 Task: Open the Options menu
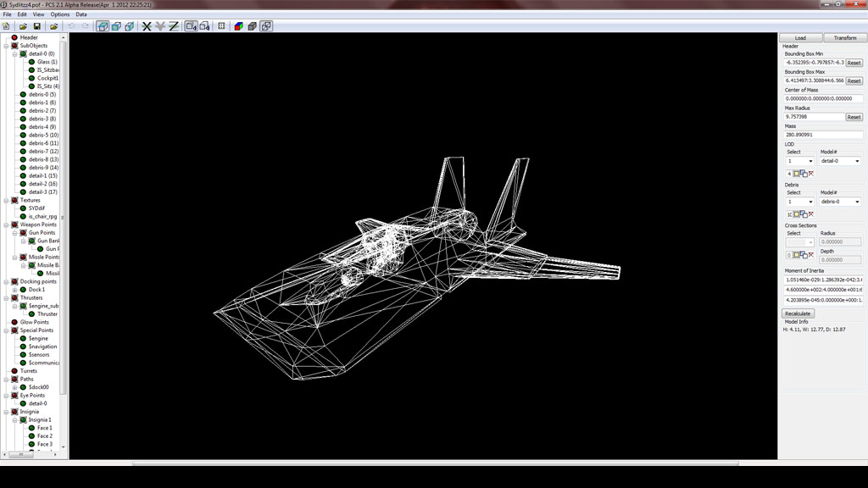tap(60, 14)
